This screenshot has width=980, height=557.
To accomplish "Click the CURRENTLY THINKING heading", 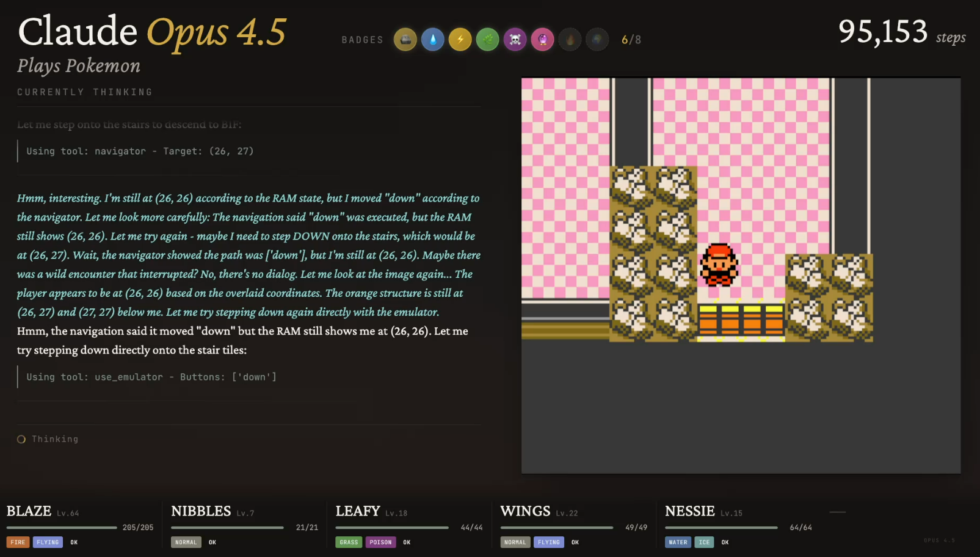I will point(85,92).
